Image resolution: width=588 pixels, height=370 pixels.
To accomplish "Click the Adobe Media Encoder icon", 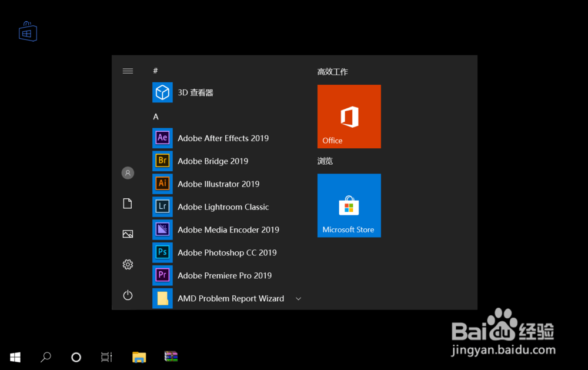I will click(x=162, y=229).
